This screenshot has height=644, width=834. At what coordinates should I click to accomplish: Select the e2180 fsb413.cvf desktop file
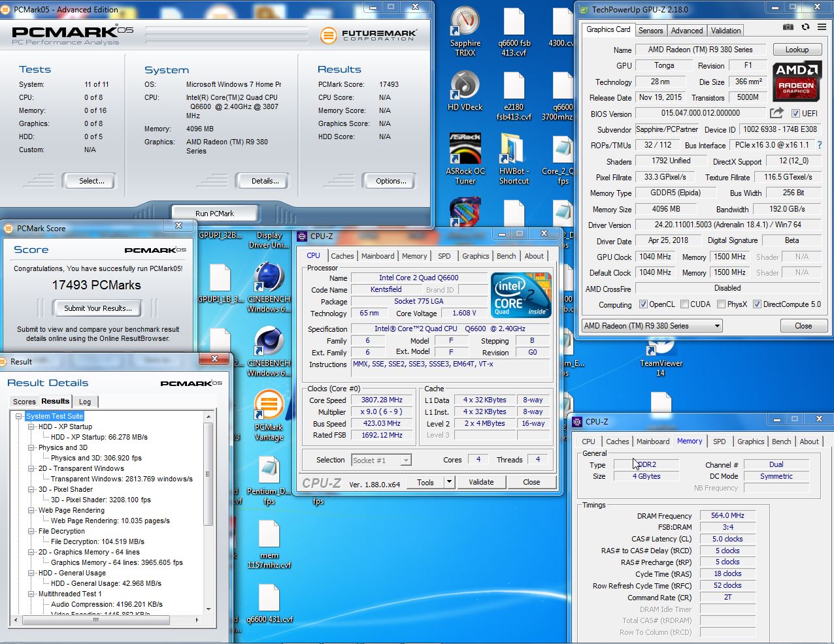[x=514, y=95]
